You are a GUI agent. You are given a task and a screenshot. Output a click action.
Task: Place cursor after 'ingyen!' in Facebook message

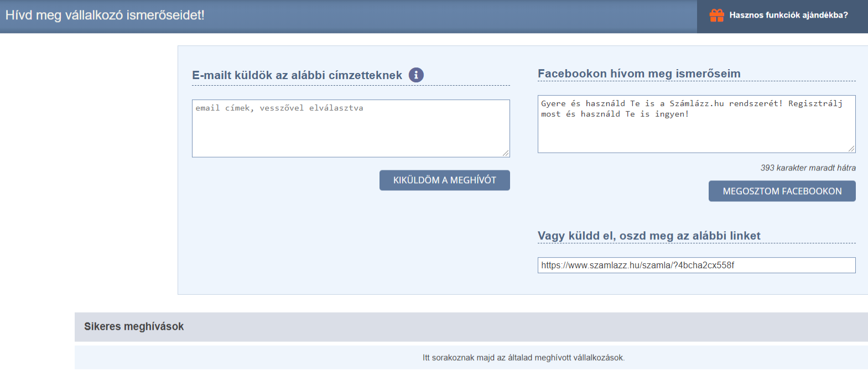point(689,114)
